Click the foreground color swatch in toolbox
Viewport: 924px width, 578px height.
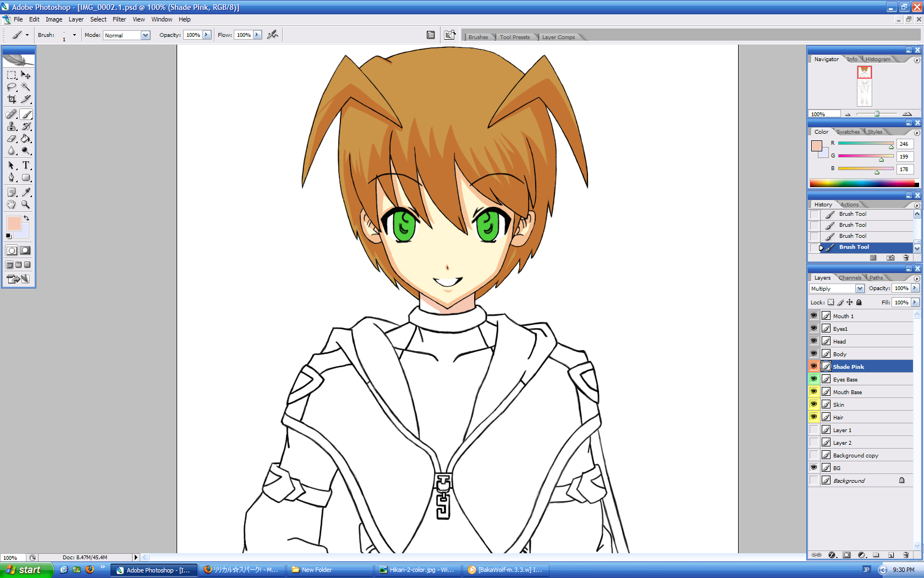click(13, 223)
